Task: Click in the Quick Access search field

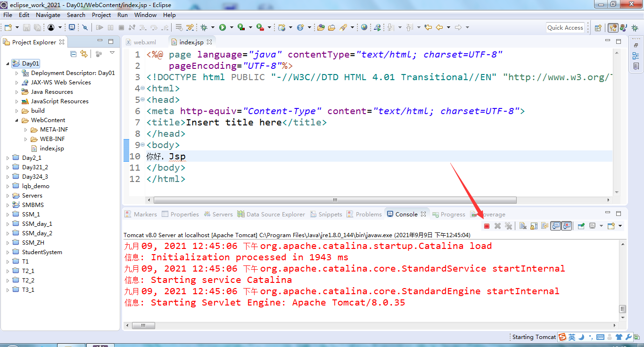Action: click(x=565, y=28)
